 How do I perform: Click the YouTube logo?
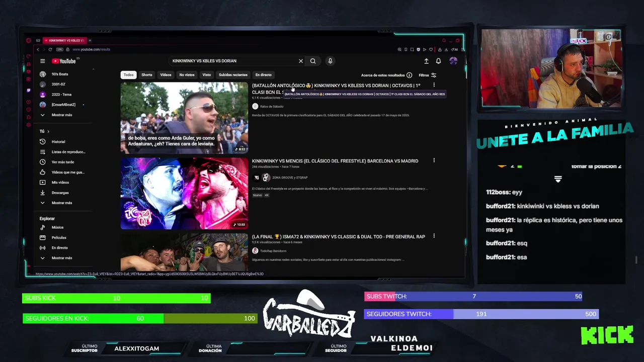click(x=64, y=61)
